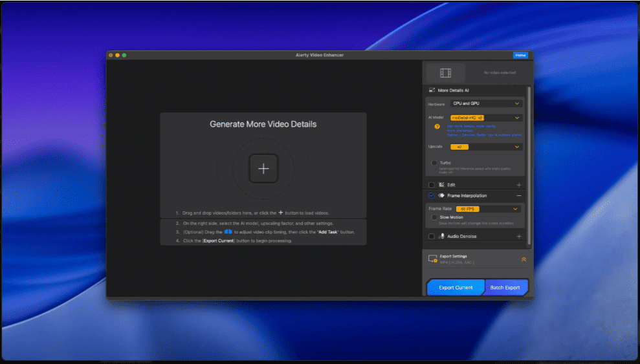The height and width of the screenshot is (364, 640).
Task: Click the blue clip timing icon in step 3
Action: [x=228, y=231]
